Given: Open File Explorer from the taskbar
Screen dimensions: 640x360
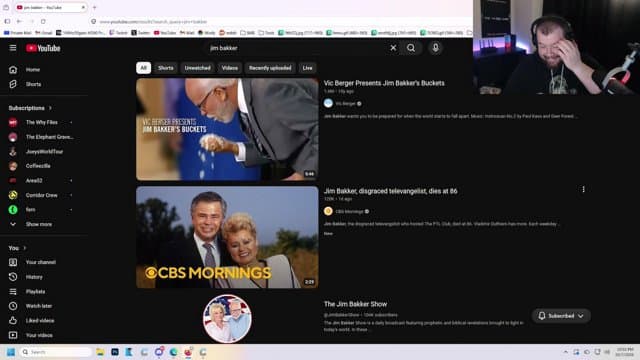Looking at the screenshot, I should (100, 352).
